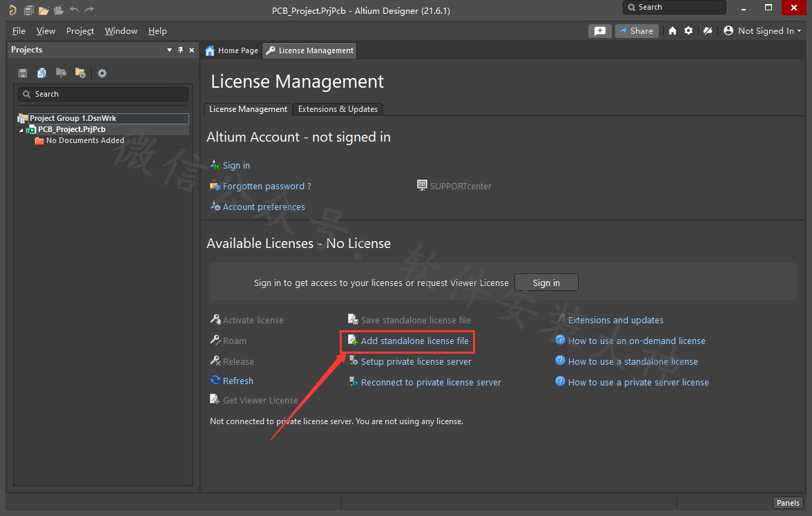Viewport: 812px width, 516px height.
Task: Click the Share button
Action: [637, 31]
